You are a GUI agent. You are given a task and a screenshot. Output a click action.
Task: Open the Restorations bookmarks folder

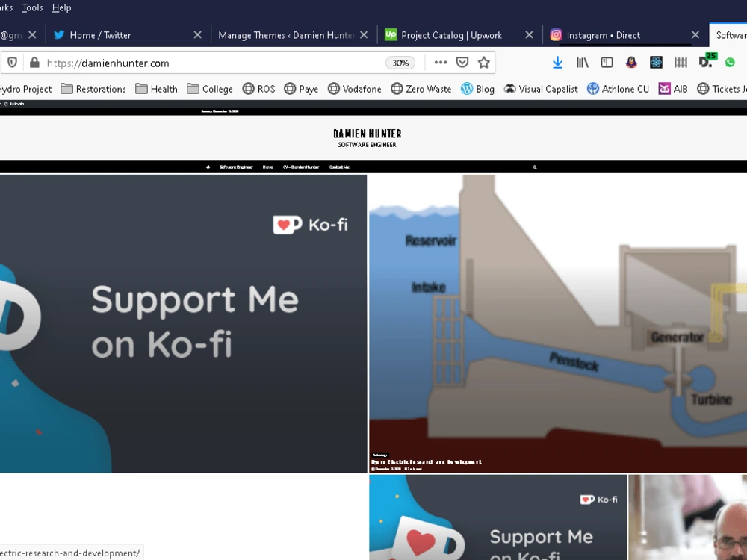(x=93, y=89)
